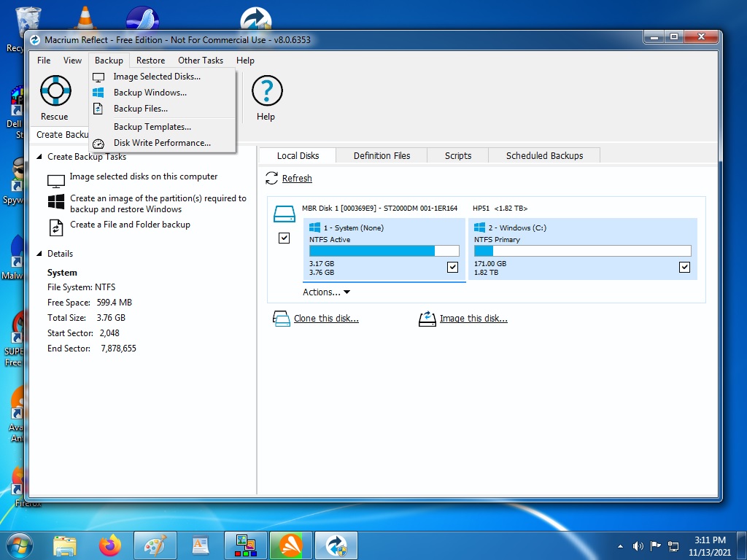This screenshot has width=747, height=560.
Task: Click the Macrium Reflect taskbar icon
Action: point(337,545)
